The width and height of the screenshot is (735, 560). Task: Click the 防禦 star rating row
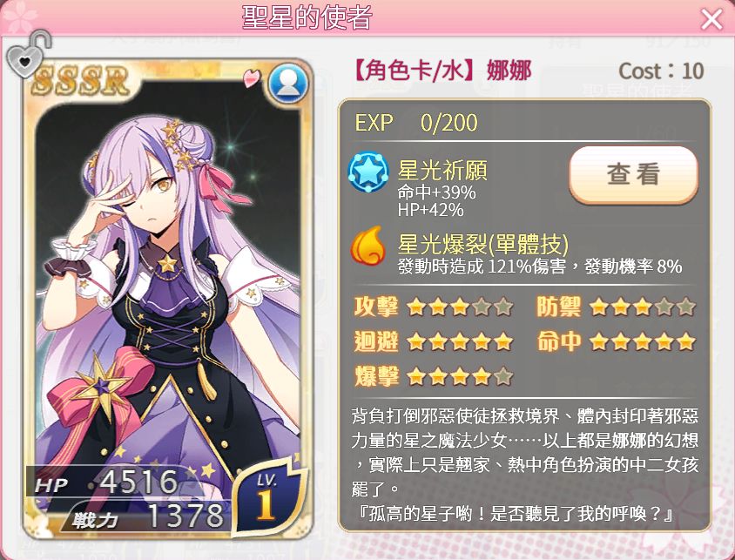point(616,307)
